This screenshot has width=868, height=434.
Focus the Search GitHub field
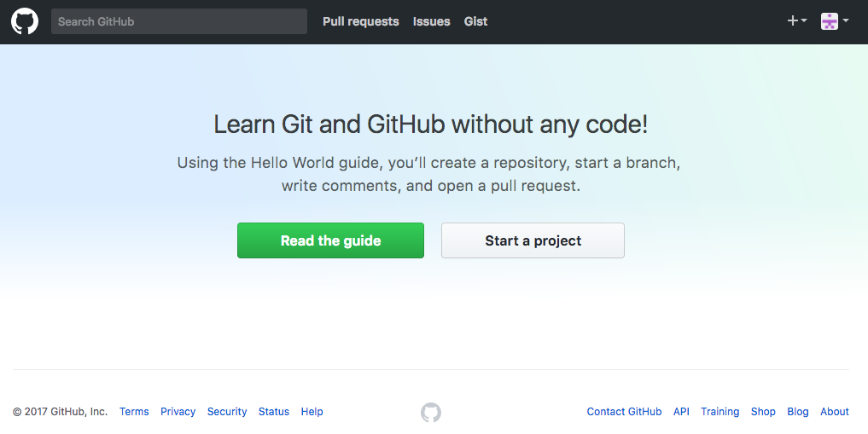pyautogui.click(x=178, y=21)
